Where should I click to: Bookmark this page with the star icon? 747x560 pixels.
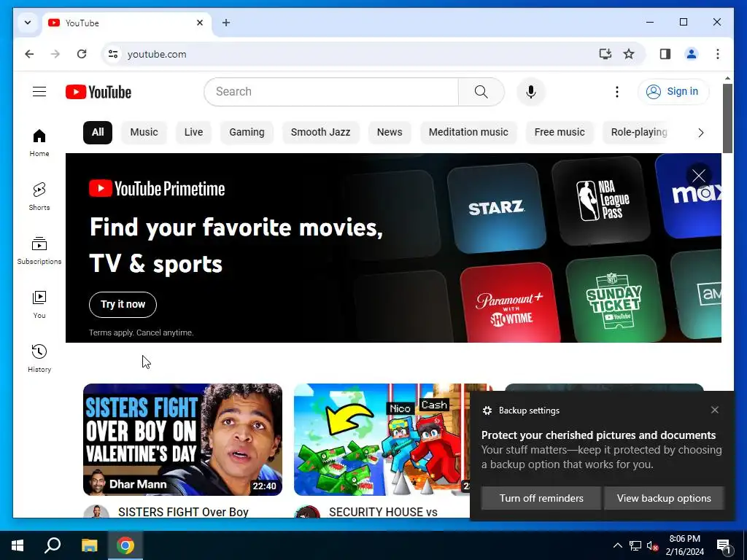coord(629,54)
